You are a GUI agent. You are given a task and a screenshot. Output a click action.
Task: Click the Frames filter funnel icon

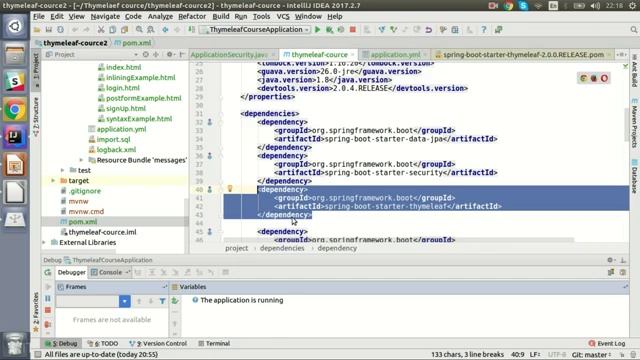(162, 301)
